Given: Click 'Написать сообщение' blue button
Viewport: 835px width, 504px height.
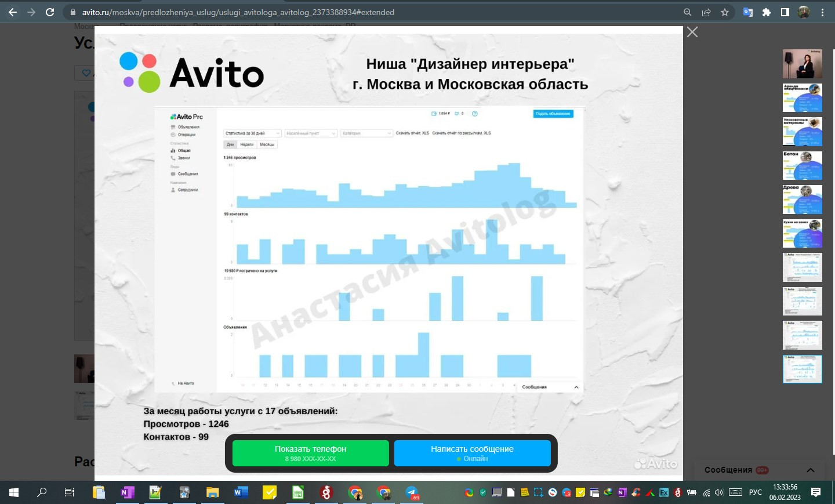Looking at the screenshot, I should 472,453.
